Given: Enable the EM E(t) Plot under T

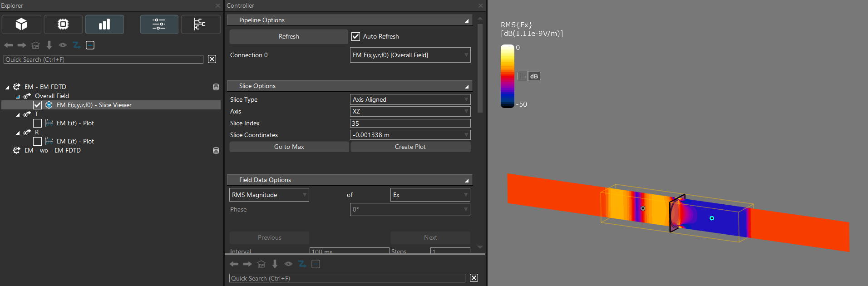Looking at the screenshot, I should click(x=38, y=123).
